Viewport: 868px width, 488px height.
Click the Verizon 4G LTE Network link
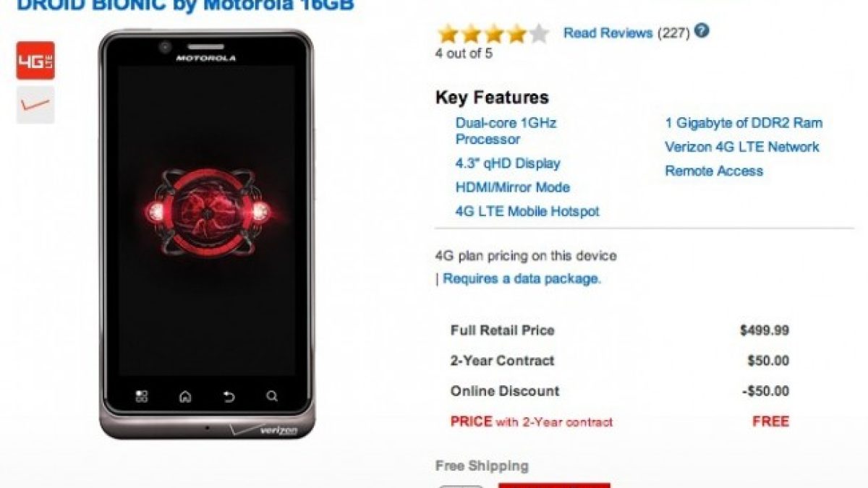point(742,147)
